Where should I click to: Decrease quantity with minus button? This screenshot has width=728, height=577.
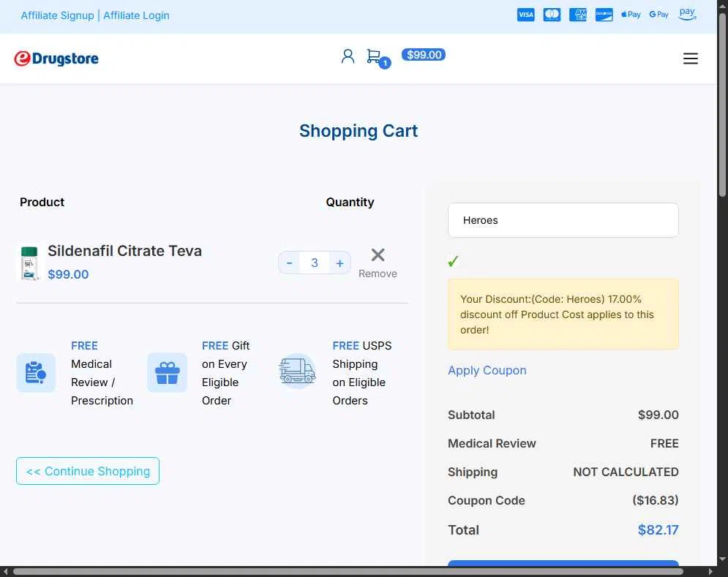point(289,263)
